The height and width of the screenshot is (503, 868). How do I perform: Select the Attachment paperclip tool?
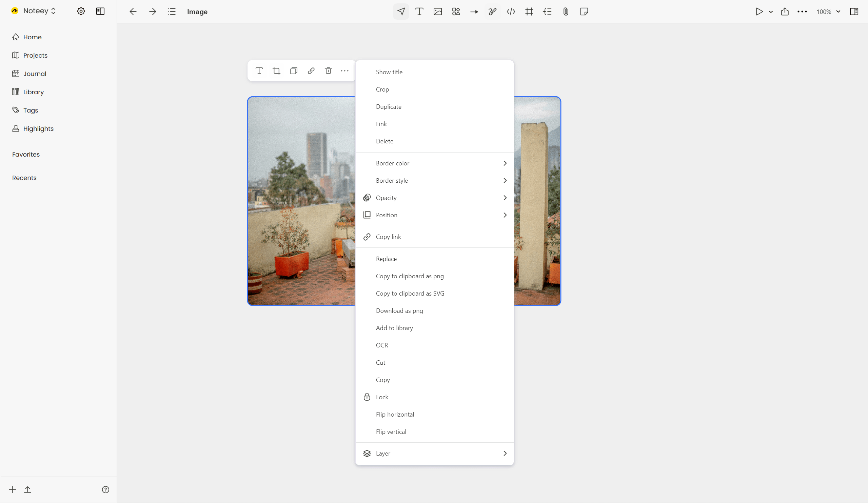pyautogui.click(x=566, y=12)
